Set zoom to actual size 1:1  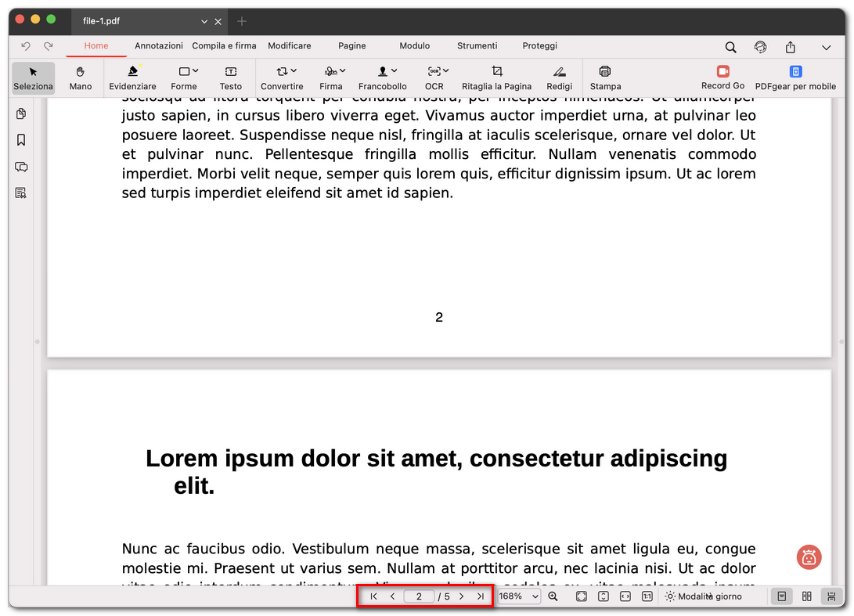(647, 596)
